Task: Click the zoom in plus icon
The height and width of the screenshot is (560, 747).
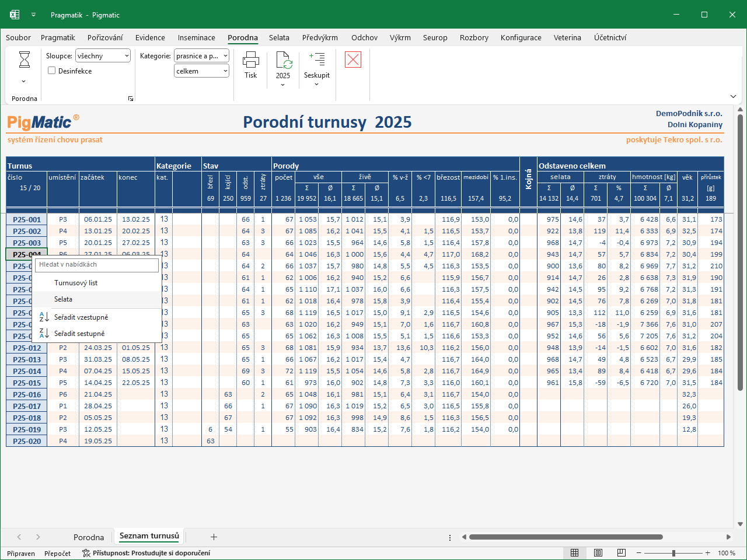Action: pos(708,553)
